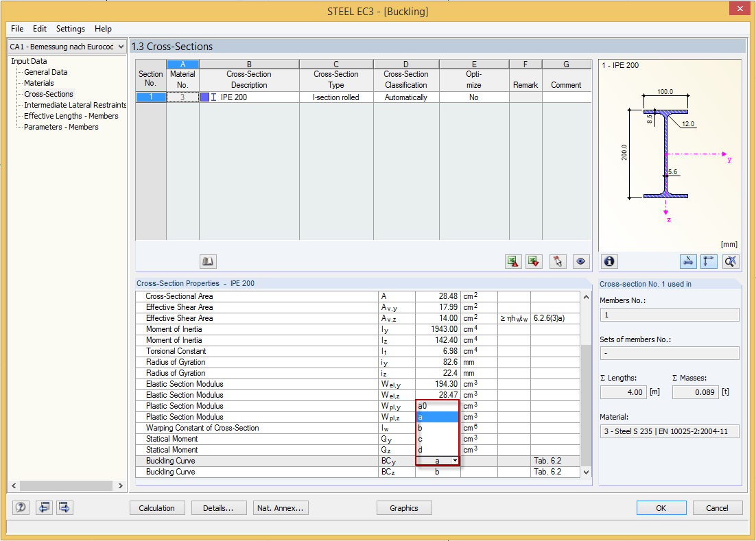This screenshot has width=756, height=541.
Task: Close the STEEL EC3 window
Action: (739, 9)
